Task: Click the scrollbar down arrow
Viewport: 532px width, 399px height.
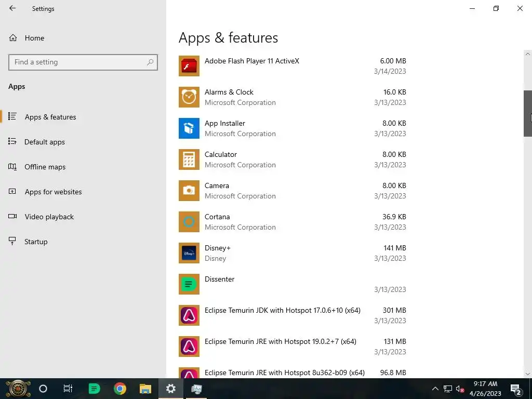Action: 527,374
